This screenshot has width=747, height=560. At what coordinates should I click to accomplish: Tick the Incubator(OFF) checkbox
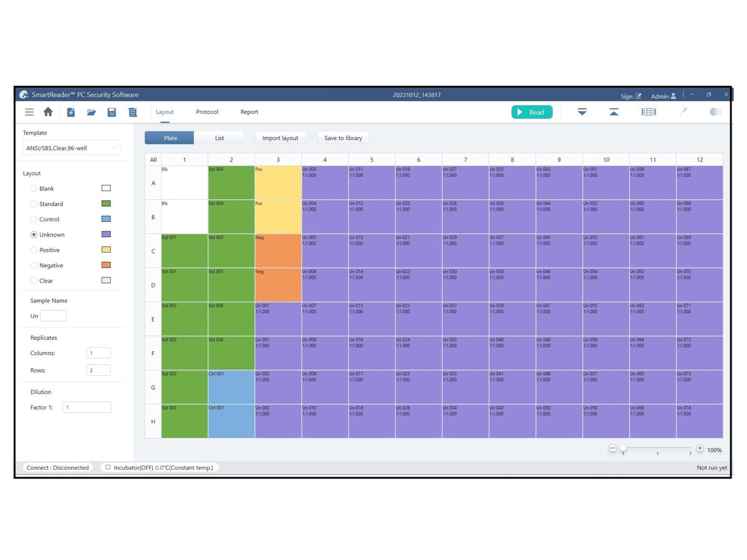[108, 467]
